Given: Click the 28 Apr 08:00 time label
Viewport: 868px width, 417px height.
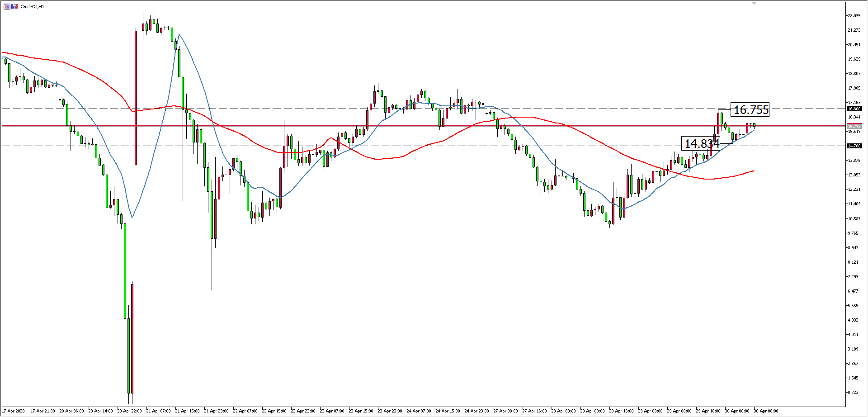Looking at the screenshot, I should pyautogui.click(x=592, y=411).
